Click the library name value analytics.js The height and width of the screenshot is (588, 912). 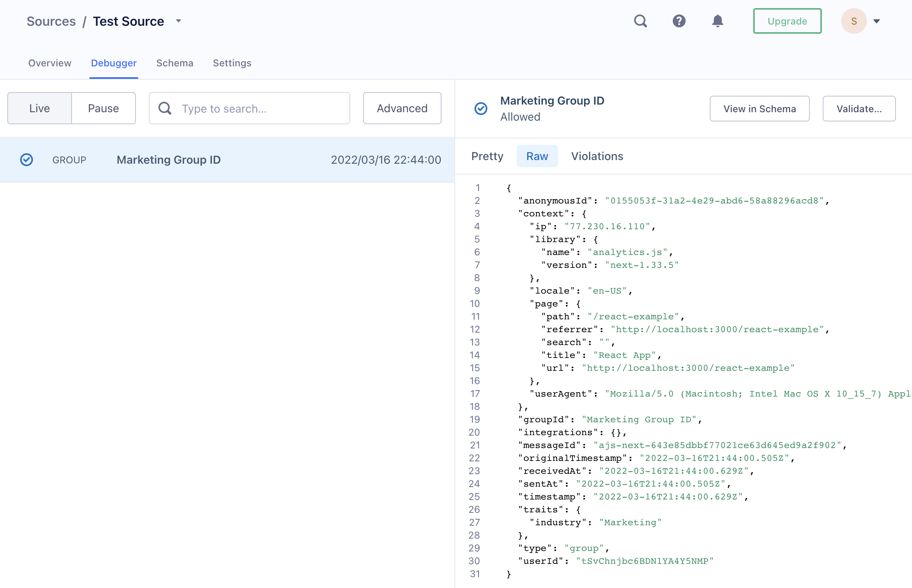click(x=627, y=252)
